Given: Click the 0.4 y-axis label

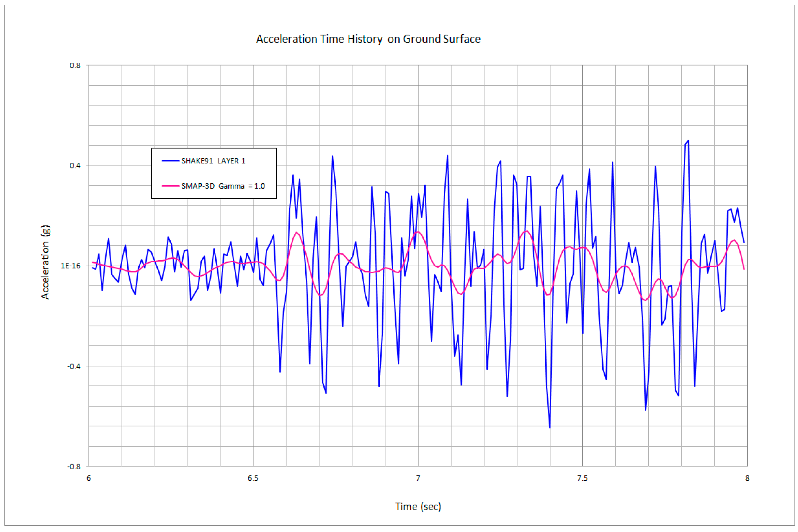Looking at the screenshot, I should [x=75, y=166].
